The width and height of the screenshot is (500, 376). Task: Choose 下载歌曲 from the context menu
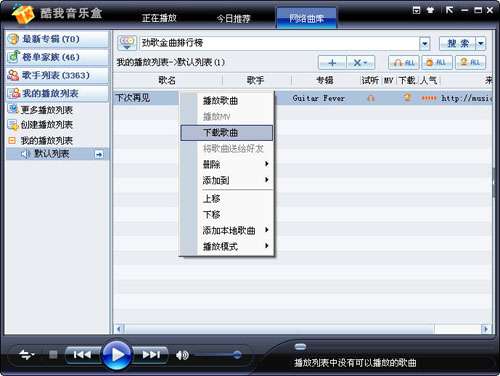point(227,133)
